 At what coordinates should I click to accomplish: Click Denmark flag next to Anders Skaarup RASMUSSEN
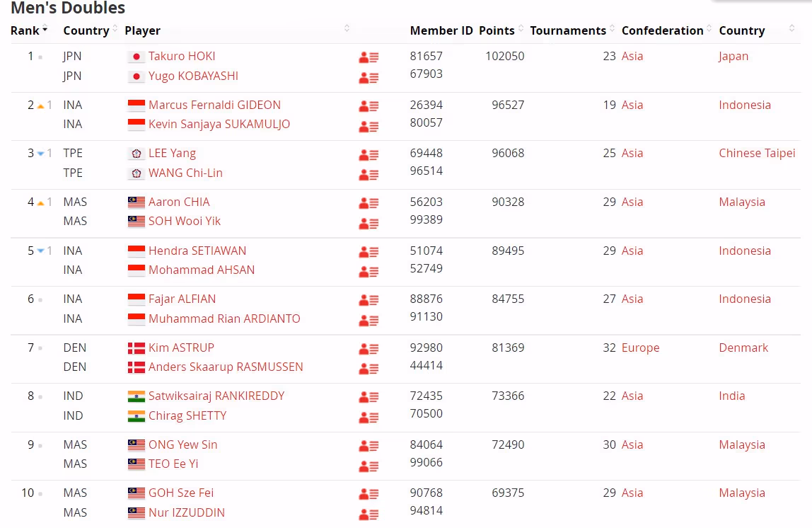137,367
